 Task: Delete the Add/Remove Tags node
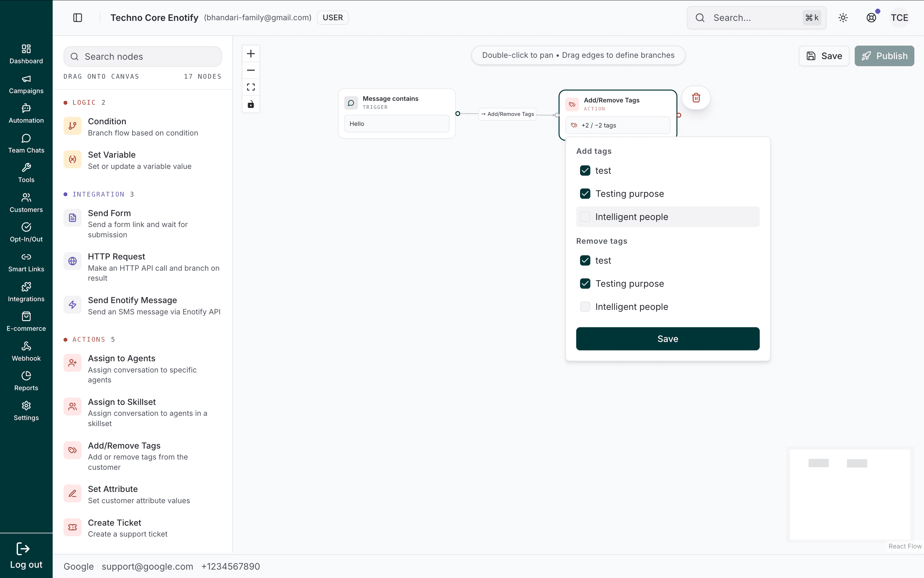click(696, 98)
